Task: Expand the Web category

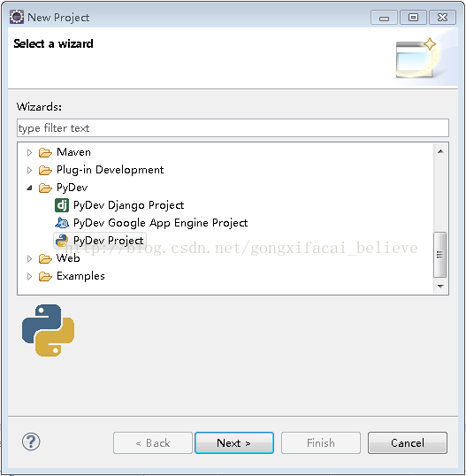Action: pos(29,258)
